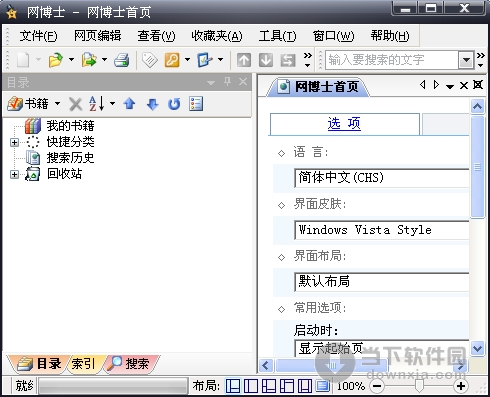Image resolution: width=490 pixels, height=397 pixels.
Task: Expand the 快捷分类 tree node
Action: tap(14, 142)
